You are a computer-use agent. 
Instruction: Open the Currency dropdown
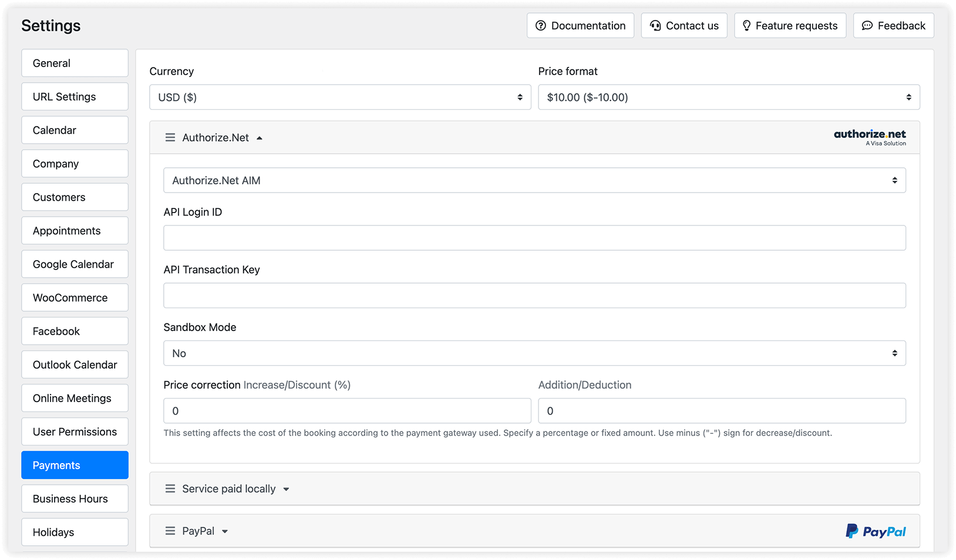coord(340,97)
